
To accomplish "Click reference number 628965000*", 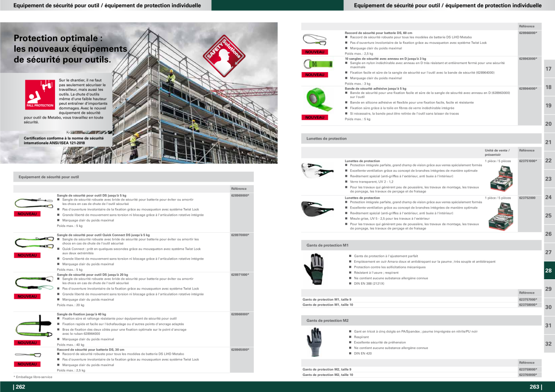I will (240, 349).
